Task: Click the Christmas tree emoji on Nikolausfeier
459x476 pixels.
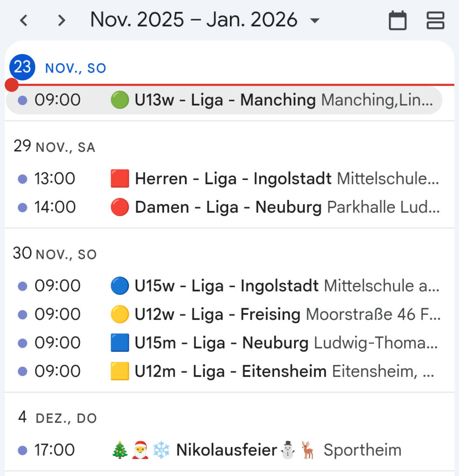Action: tap(120, 450)
